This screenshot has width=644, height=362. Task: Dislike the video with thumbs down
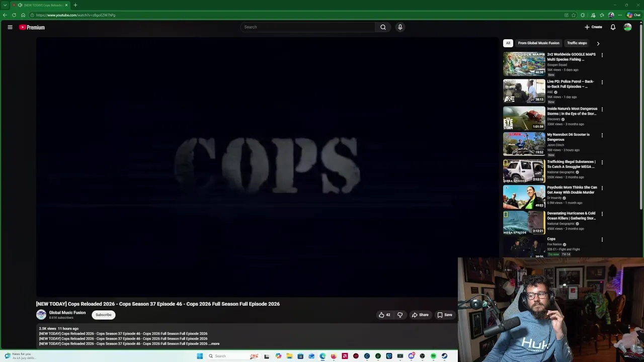[400, 315]
